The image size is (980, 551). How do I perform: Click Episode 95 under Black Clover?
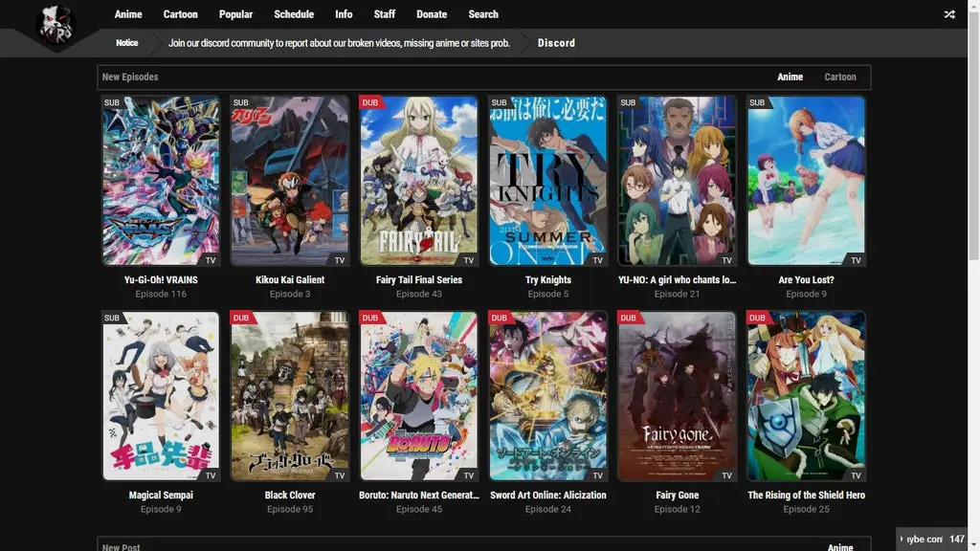click(x=290, y=509)
